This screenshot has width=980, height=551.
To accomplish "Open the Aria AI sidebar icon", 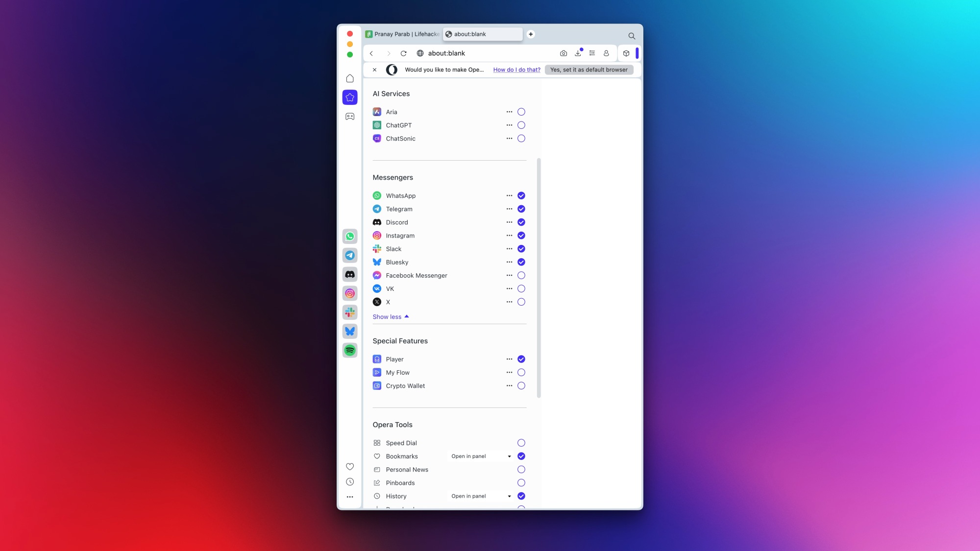I will (x=350, y=97).
